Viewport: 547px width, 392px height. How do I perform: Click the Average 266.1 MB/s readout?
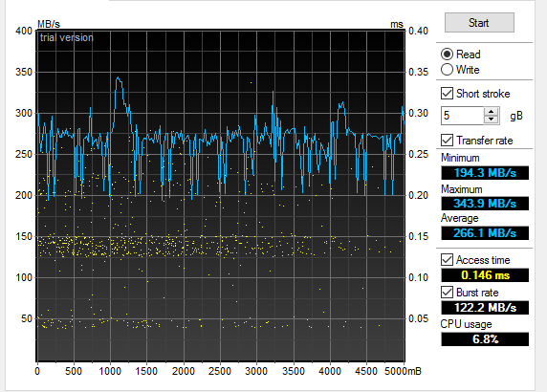pyautogui.click(x=485, y=233)
